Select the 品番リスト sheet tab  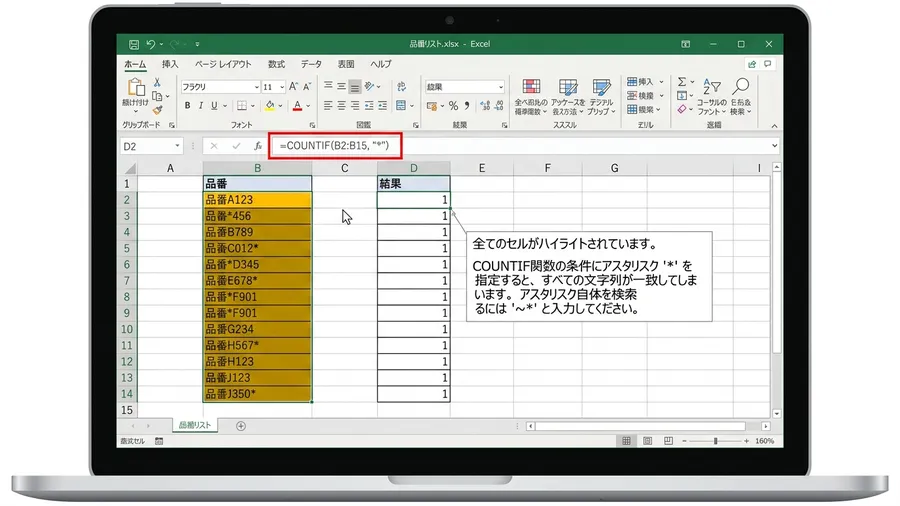pos(195,425)
